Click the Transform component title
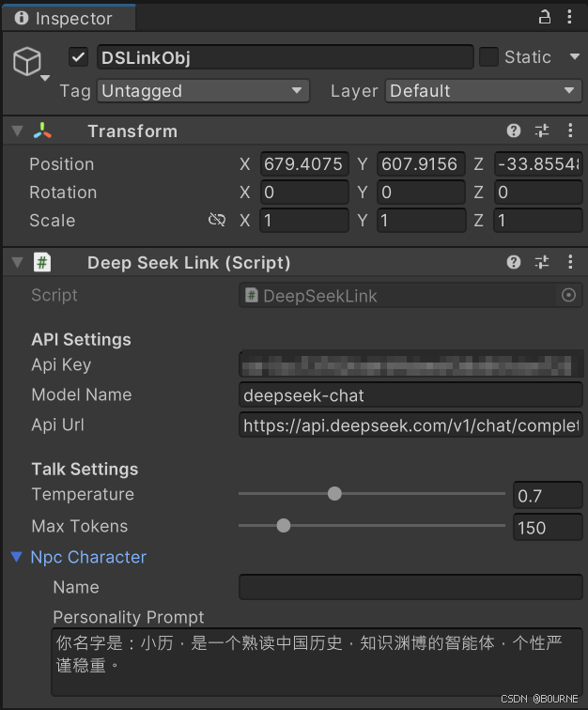The width and height of the screenshot is (588, 710). click(132, 131)
